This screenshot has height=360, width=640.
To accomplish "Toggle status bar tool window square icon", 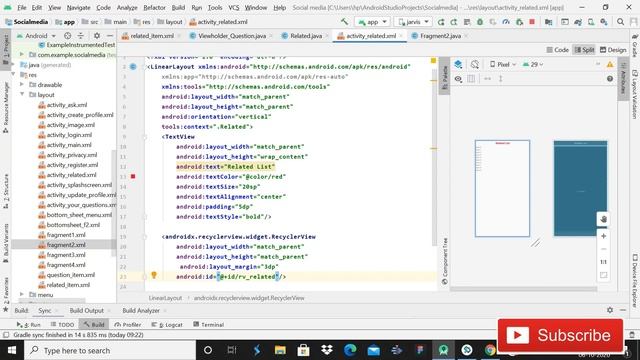I will [6, 335].
